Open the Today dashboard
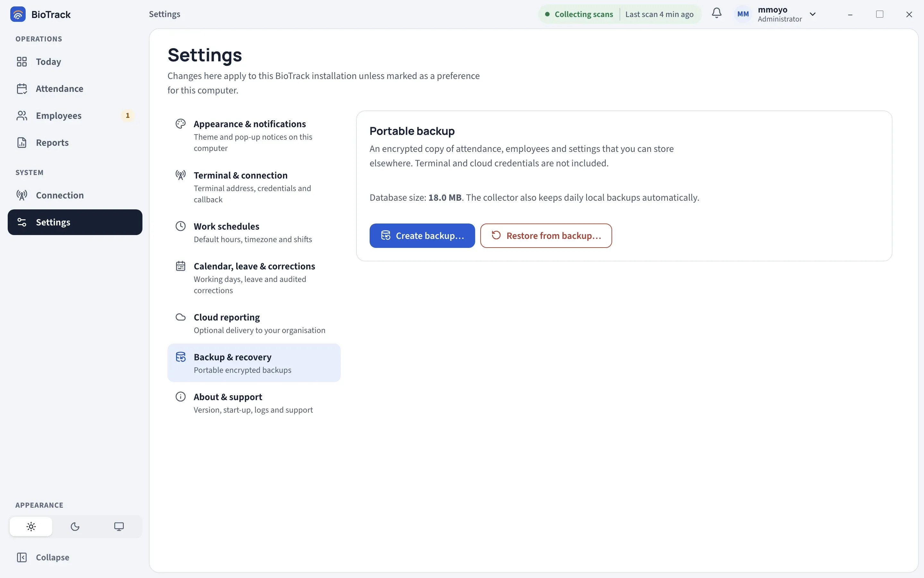 click(75, 62)
